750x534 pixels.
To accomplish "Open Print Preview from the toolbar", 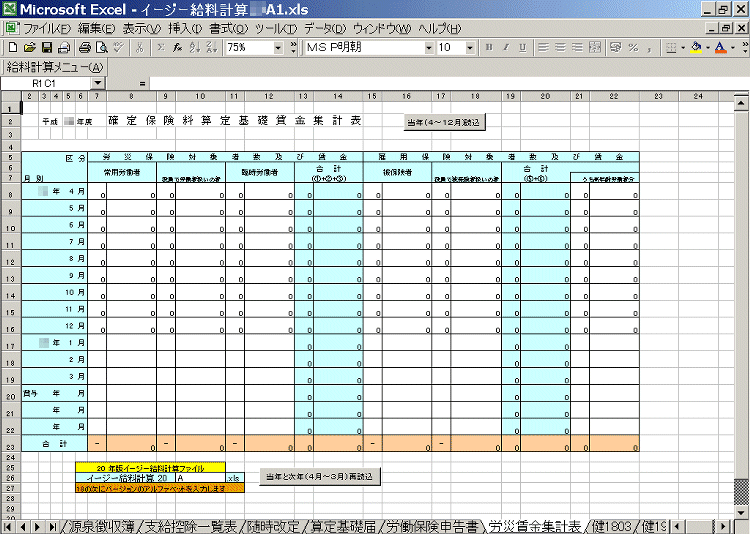I will tap(102, 47).
